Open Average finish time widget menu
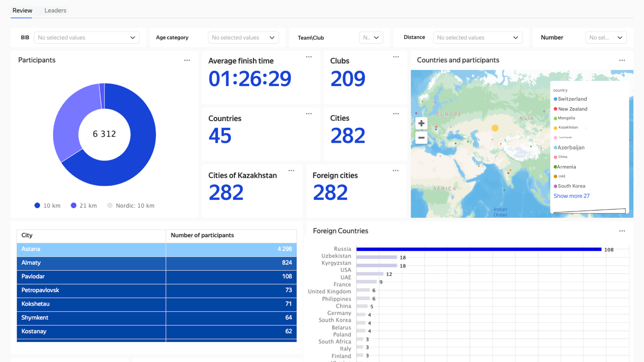 [x=308, y=57]
